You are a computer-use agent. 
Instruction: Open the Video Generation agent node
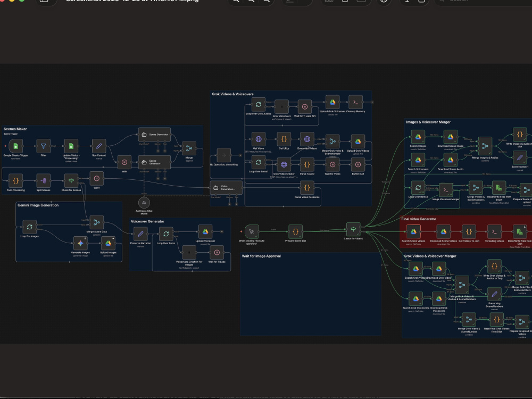click(226, 188)
